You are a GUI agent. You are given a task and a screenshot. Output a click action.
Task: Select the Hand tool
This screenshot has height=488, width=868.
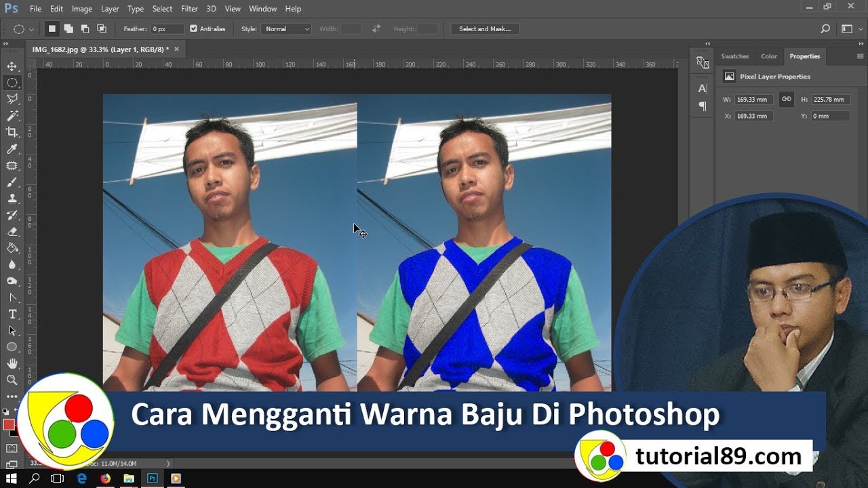coord(12,364)
